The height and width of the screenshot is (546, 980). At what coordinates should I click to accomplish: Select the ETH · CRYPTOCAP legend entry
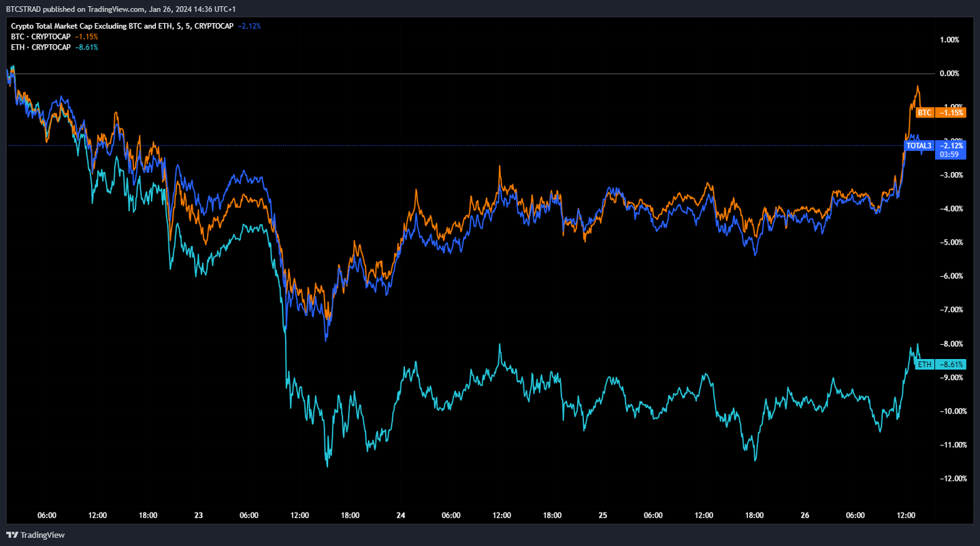coord(41,47)
